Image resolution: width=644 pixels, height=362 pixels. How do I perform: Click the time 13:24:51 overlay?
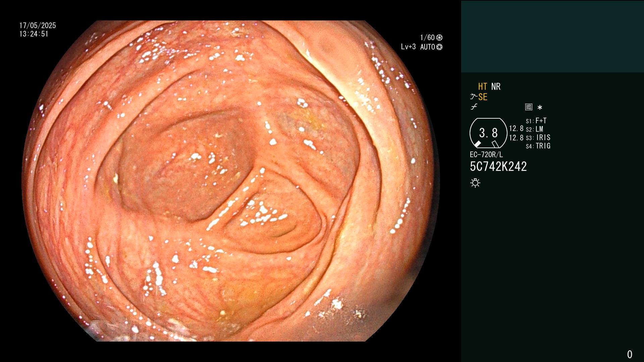click(x=34, y=34)
